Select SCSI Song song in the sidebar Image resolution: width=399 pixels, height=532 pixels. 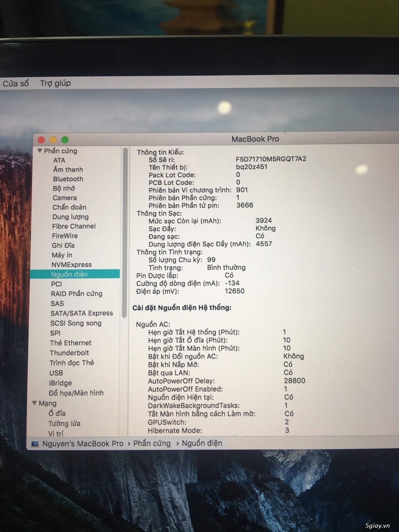coord(76,323)
